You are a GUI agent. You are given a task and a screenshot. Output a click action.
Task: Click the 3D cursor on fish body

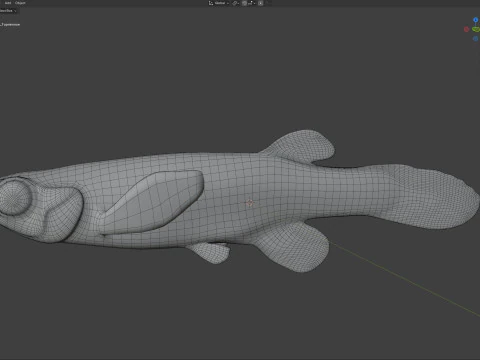pyautogui.click(x=250, y=203)
